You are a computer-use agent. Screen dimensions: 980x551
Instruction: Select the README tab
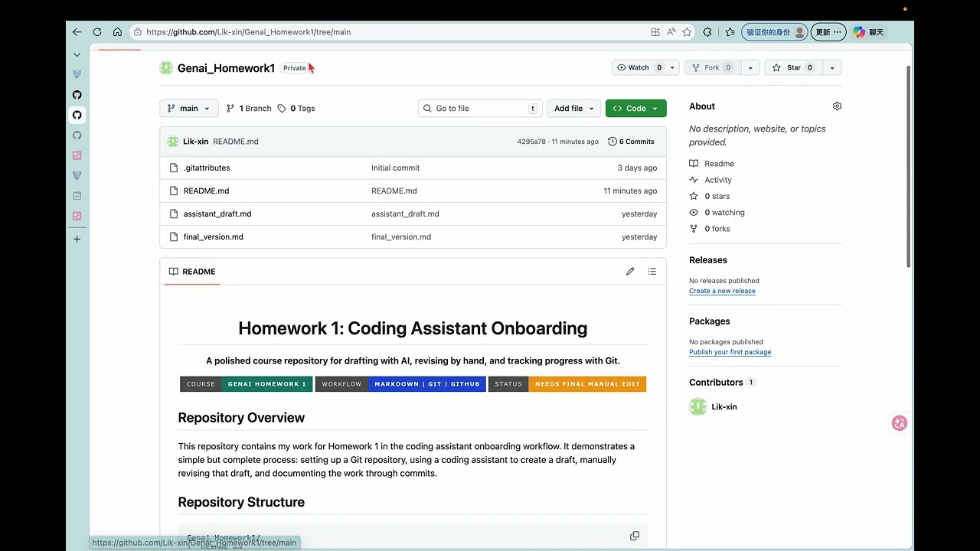[x=192, y=272]
